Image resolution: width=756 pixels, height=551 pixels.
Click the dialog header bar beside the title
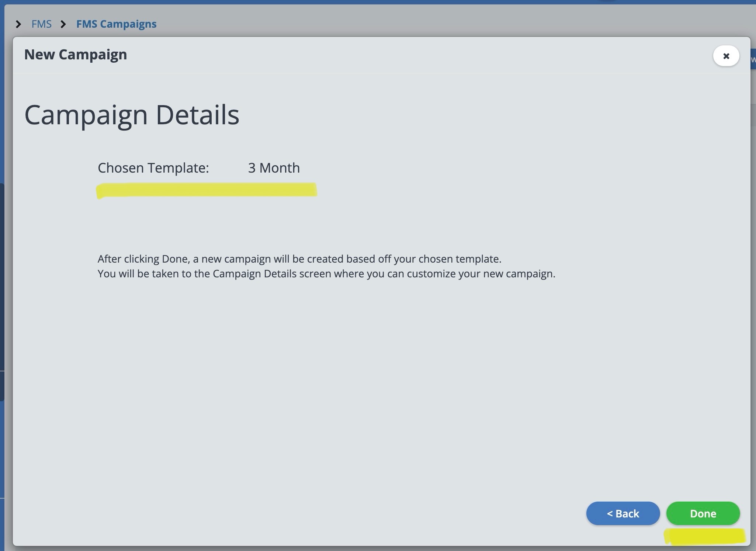tap(406, 55)
